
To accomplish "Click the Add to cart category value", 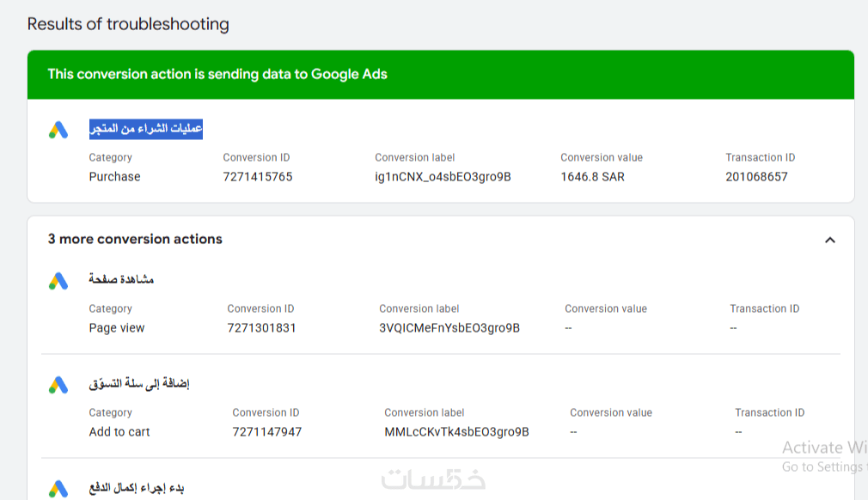I will (119, 432).
